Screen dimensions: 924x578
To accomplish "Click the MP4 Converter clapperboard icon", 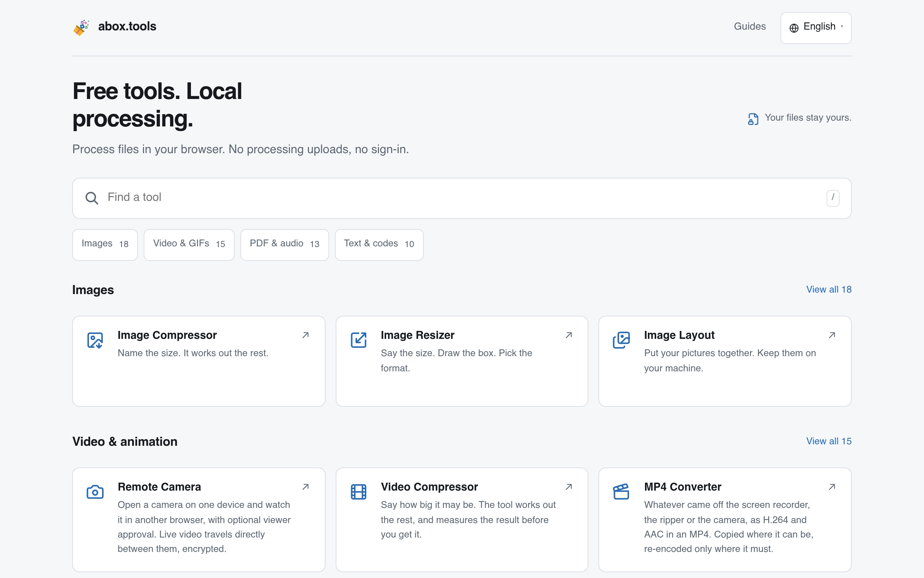I will [622, 492].
